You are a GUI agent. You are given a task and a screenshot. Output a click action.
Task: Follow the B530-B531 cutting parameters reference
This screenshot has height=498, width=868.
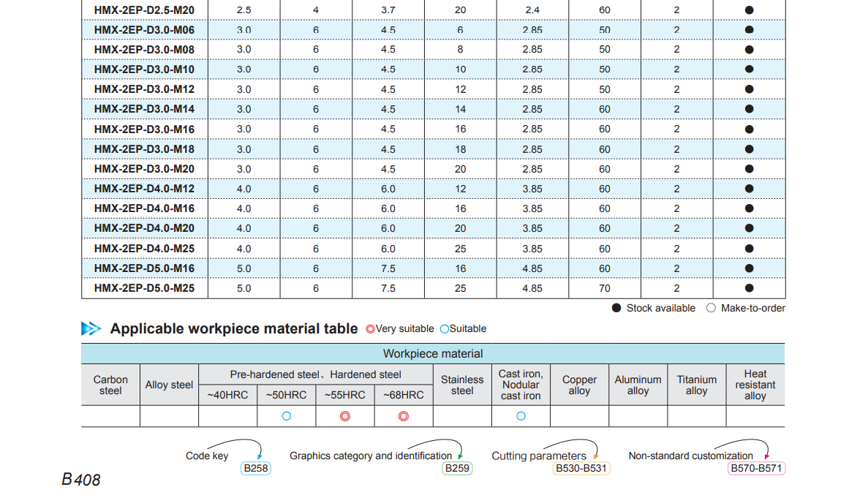click(x=581, y=468)
